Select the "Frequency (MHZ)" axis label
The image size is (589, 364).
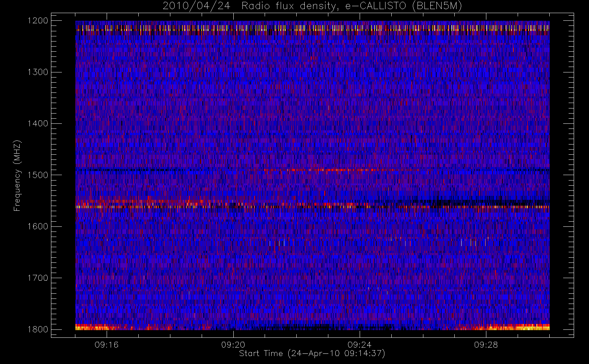[x=17, y=175]
